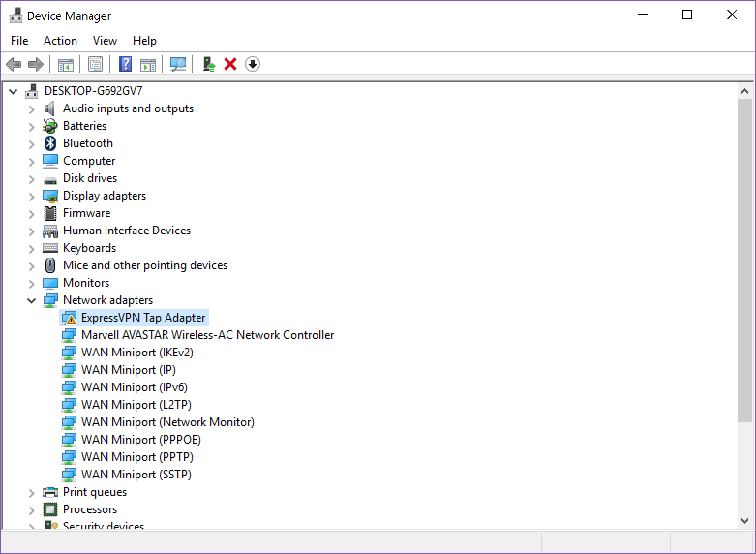Open the View menu
756x554 pixels.
tap(105, 41)
